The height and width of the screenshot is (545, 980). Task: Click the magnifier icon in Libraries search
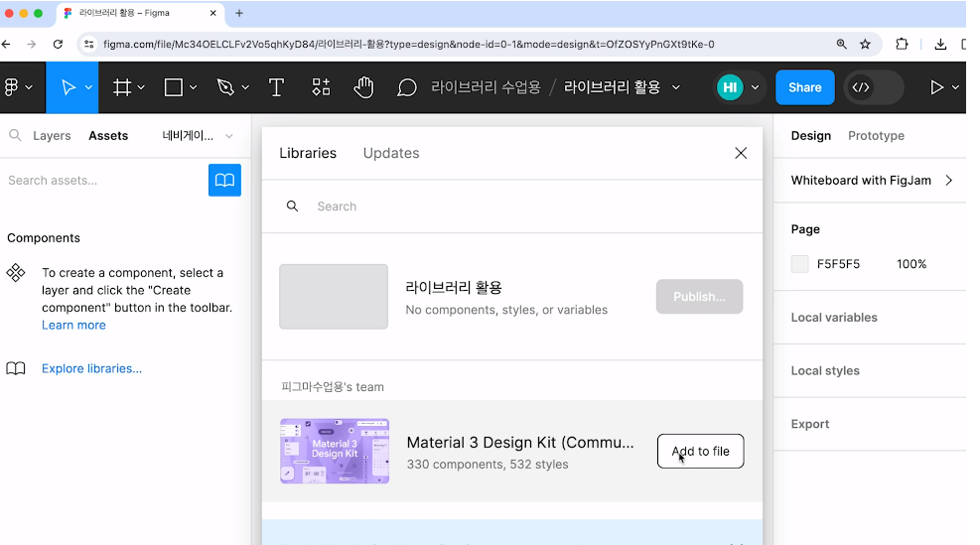292,206
